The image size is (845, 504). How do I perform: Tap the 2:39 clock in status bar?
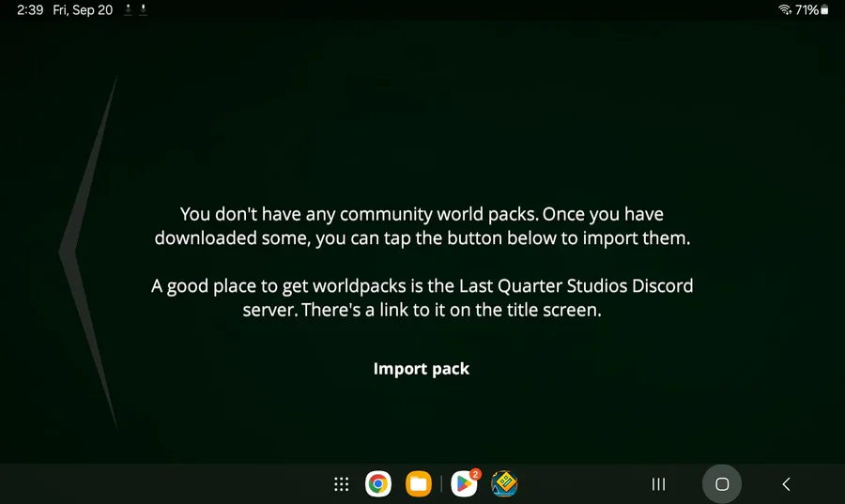pos(30,10)
